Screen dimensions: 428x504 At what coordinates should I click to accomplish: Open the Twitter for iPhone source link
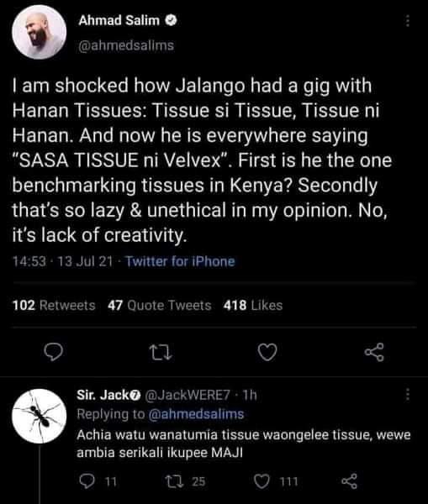(180, 261)
